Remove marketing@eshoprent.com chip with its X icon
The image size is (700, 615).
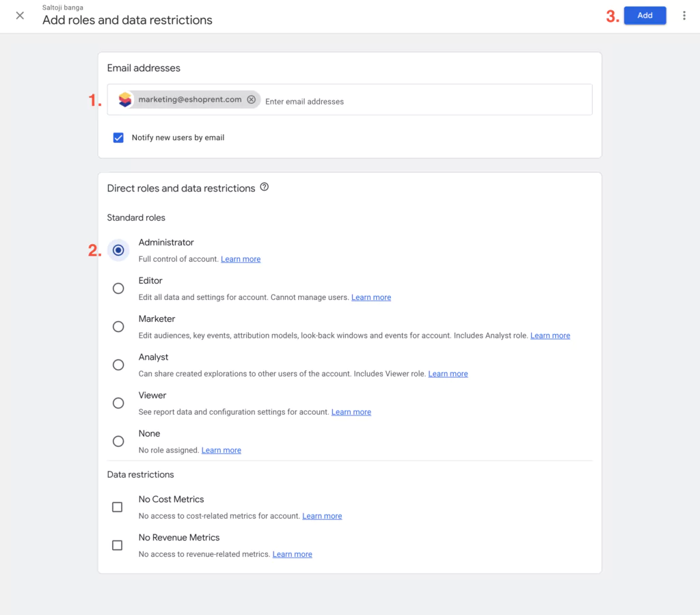point(252,100)
